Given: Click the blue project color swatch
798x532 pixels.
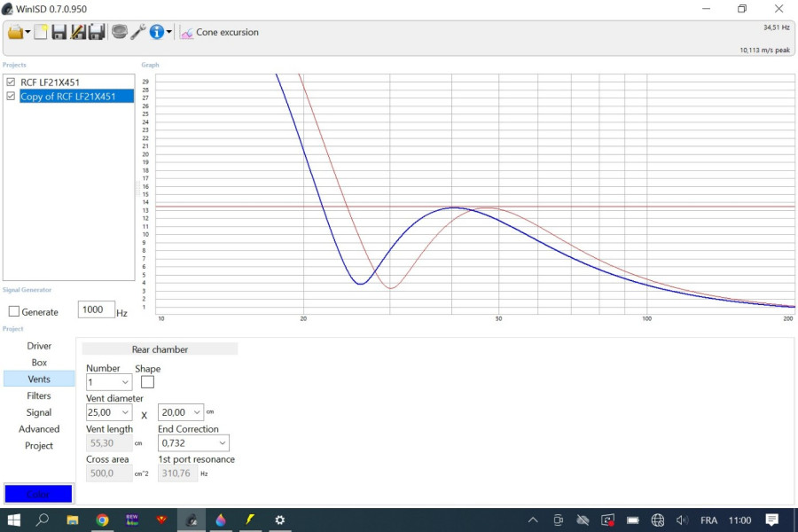Looking at the screenshot, I should coord(38,494).
